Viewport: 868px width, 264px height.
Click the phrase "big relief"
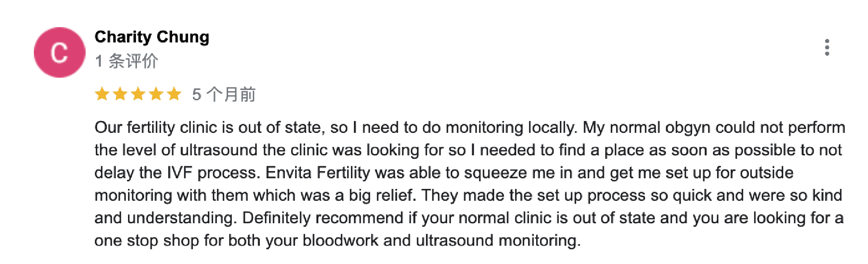pos(381,195)
